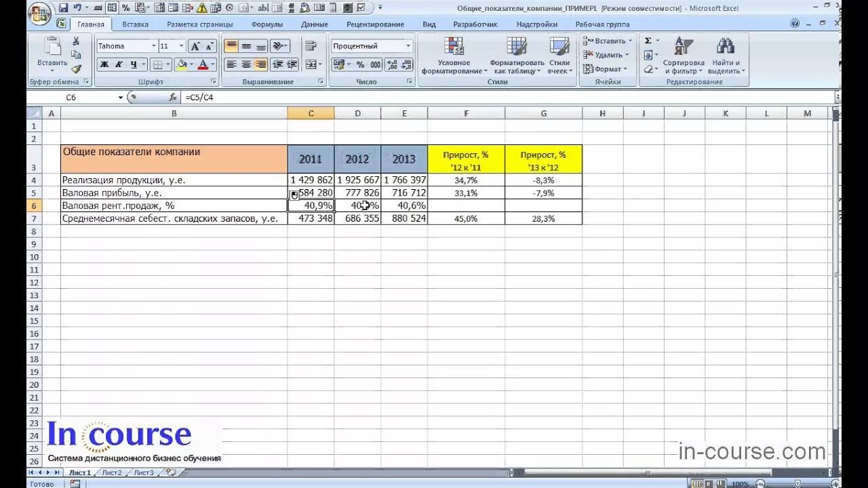Expand the Вставить cells dropdown in Ячейки
This screenshot has height=488, width=868.
pyautogui.click(x=630, y=41)
